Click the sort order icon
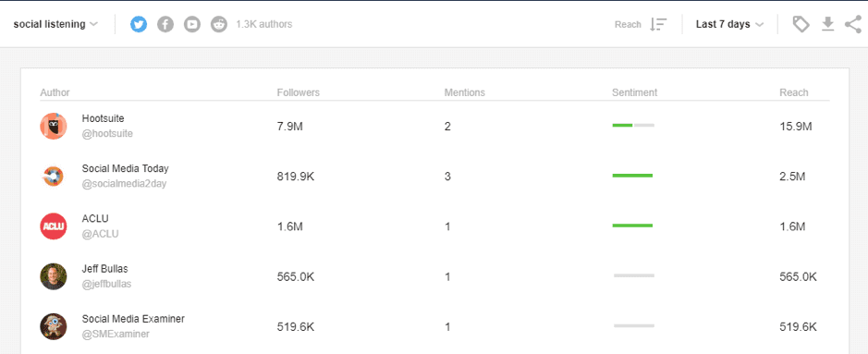The image size is (868, 354). (658, 24)
